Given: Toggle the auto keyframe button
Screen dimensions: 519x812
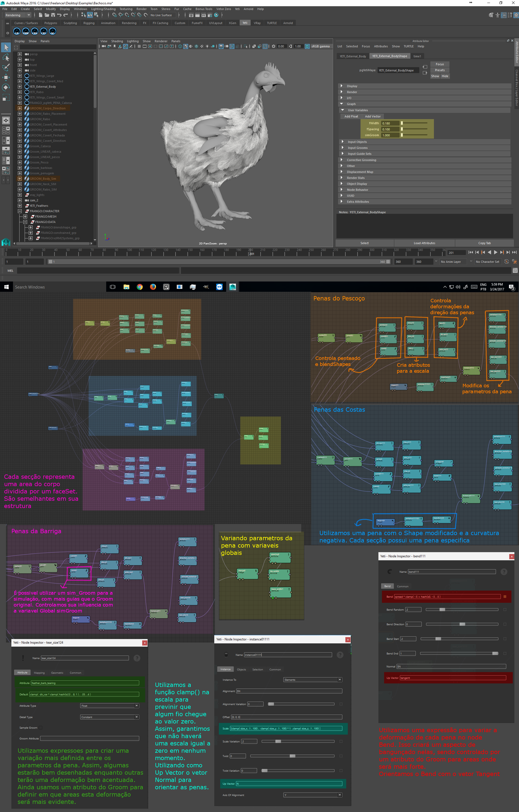Looking at the screenshot, I should coord(506,262).
